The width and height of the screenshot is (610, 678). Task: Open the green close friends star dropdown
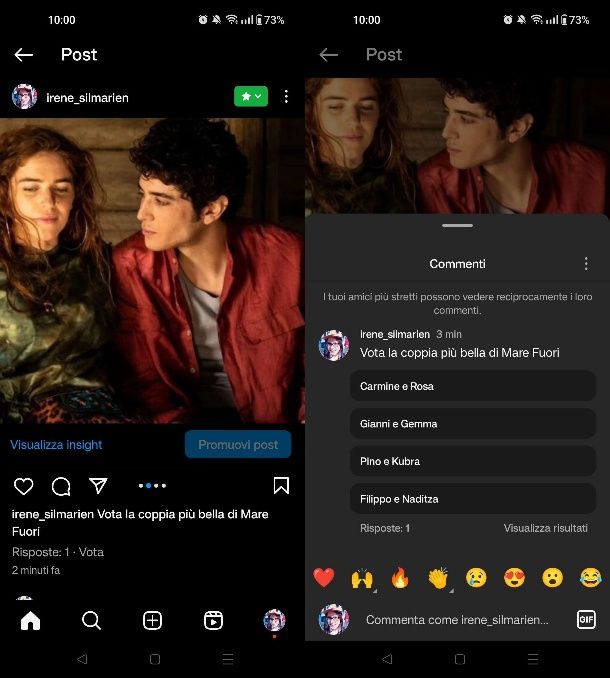point(251,96)
